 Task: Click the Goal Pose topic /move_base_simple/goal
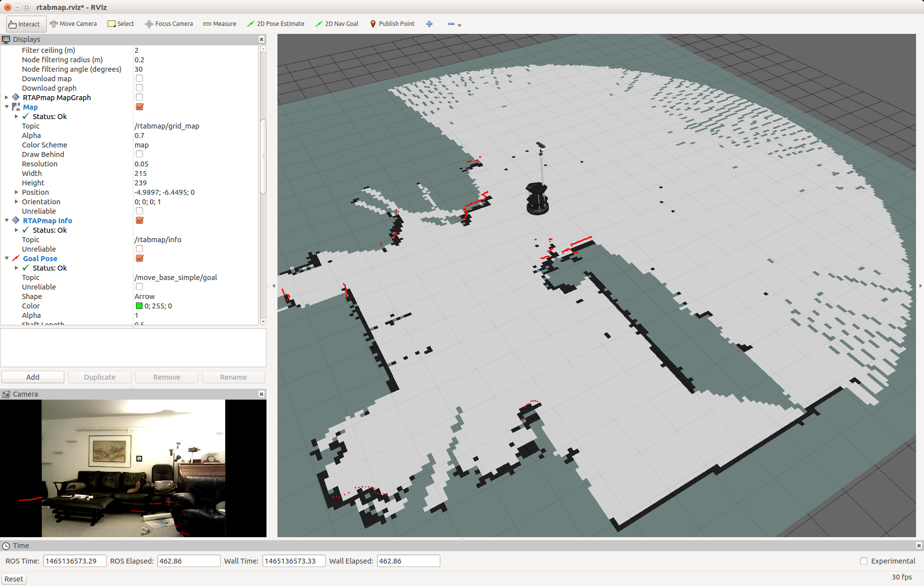tap(176, 278)
